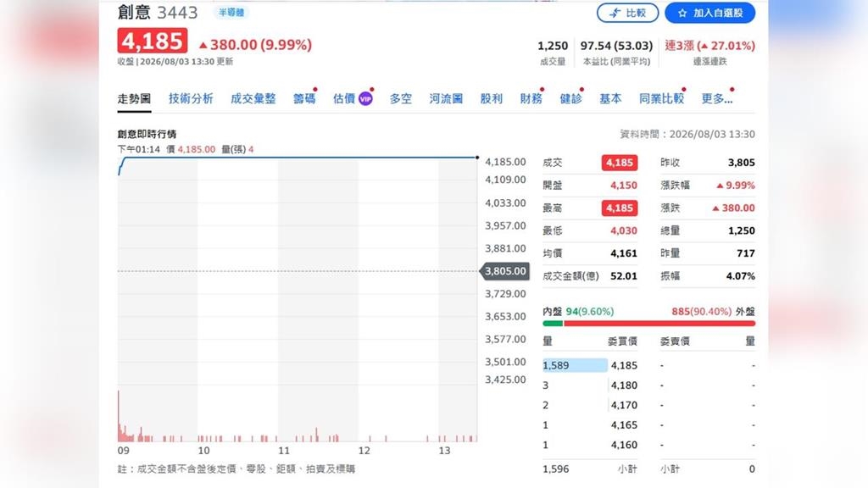Select the 走勢圖 tab

134,98
